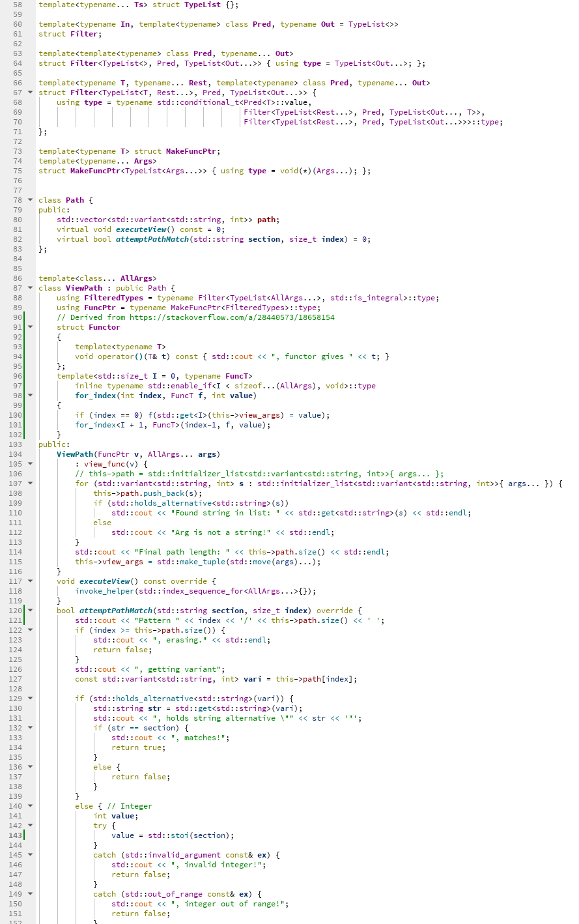The image size is (579, 924).
Task: Click 'vari' variable declaration on line 127
Action: click(x=253, y=679)
